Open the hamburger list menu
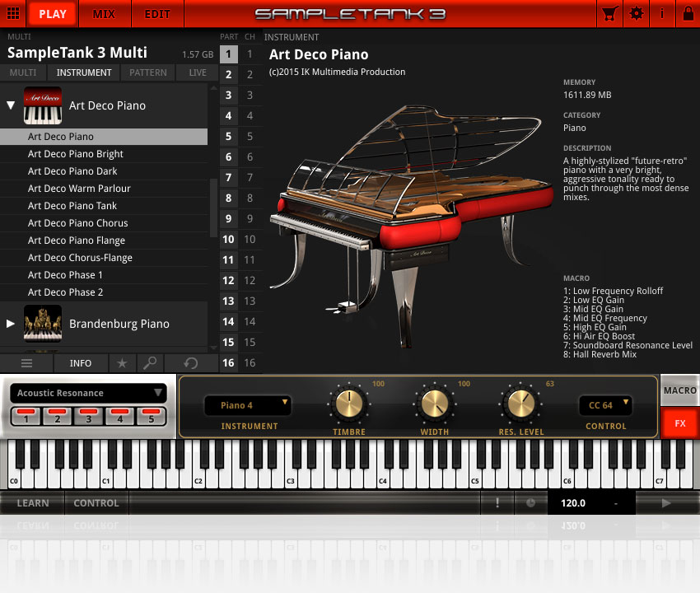Viewport: 700px width, 593px height. pyautogui.click(x=27, y=363)
